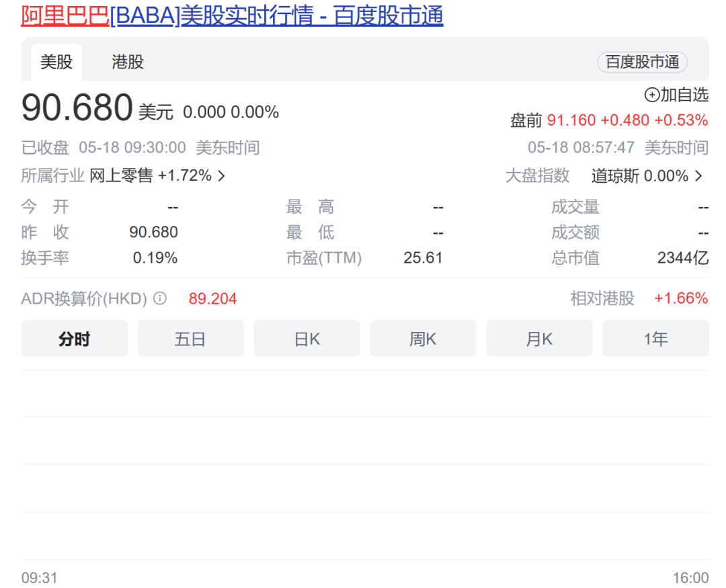Screen dimensions: 726x588
Task: Select the 日K chart tab
Action: click(307, 339)
